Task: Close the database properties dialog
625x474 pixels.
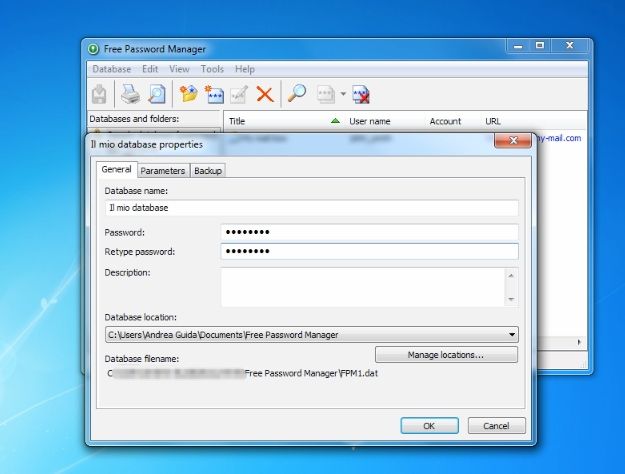Action: tap(513, 140)
